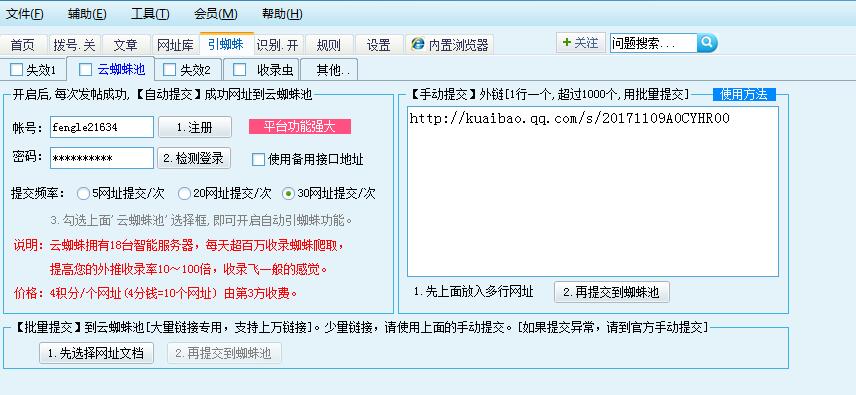Select 5网址提交/次 radio button

tap(84, 193)
